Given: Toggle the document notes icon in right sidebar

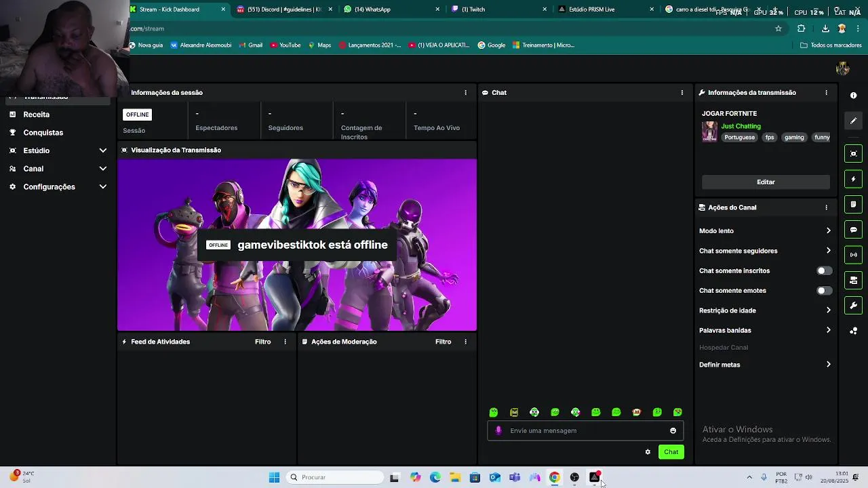Looking at the screenshot, I should [853, 204].
